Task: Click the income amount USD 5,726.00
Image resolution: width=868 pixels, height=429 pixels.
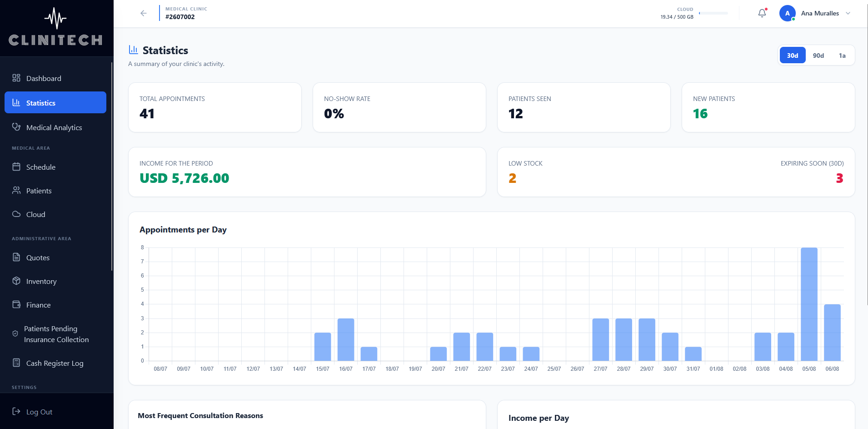Action: click(x=185, y=178)
